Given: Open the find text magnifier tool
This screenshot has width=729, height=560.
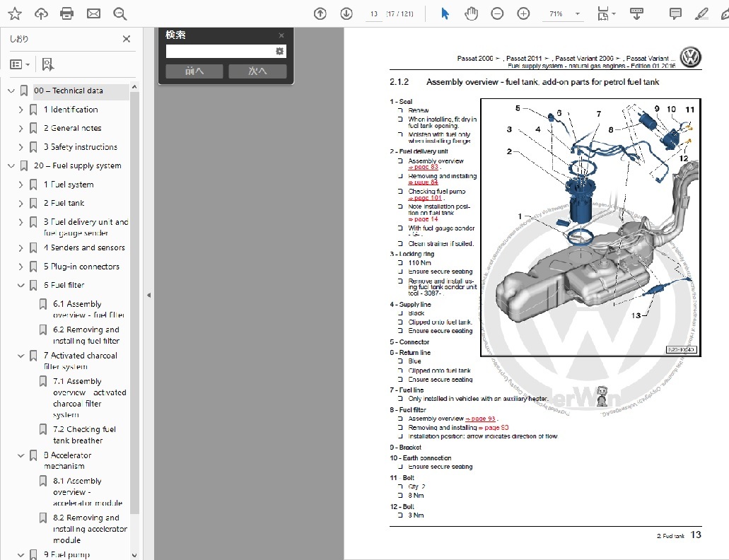Looking at the screenshot, I should 120,14.
